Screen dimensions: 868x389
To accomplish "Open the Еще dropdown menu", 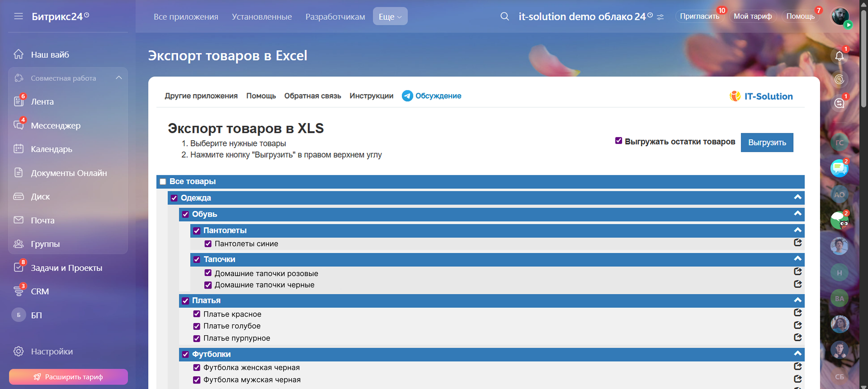I will 390,16.
